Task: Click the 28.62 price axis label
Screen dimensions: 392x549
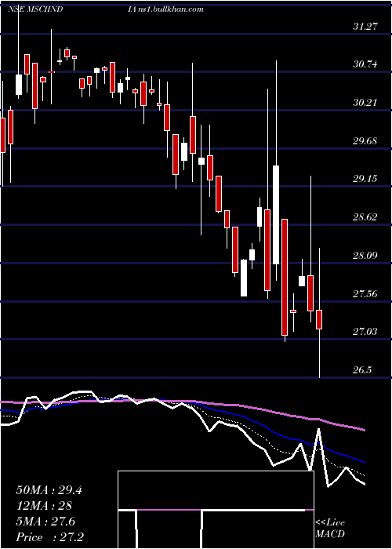Action: (x=365, y=217)
